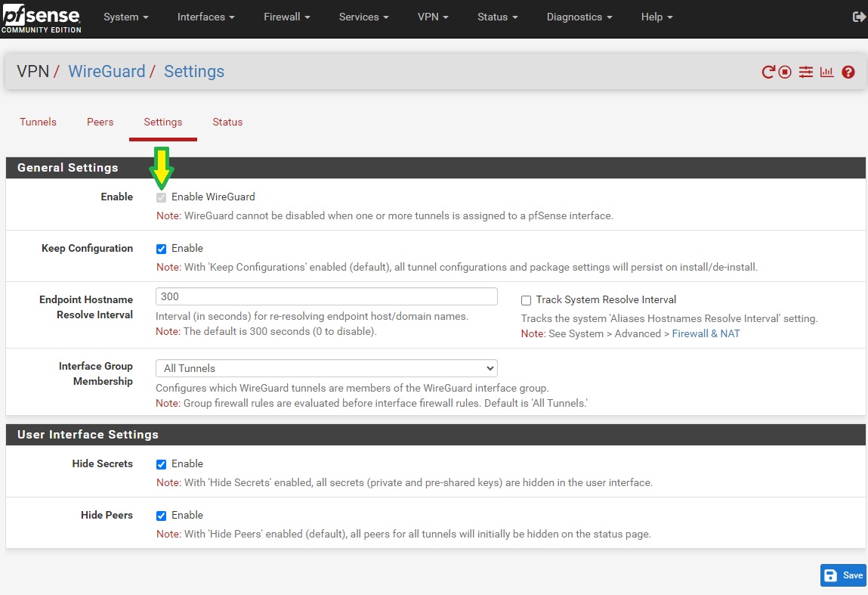Switch to the Tunnels tab
Screen dimensions: 868x595
38,122
